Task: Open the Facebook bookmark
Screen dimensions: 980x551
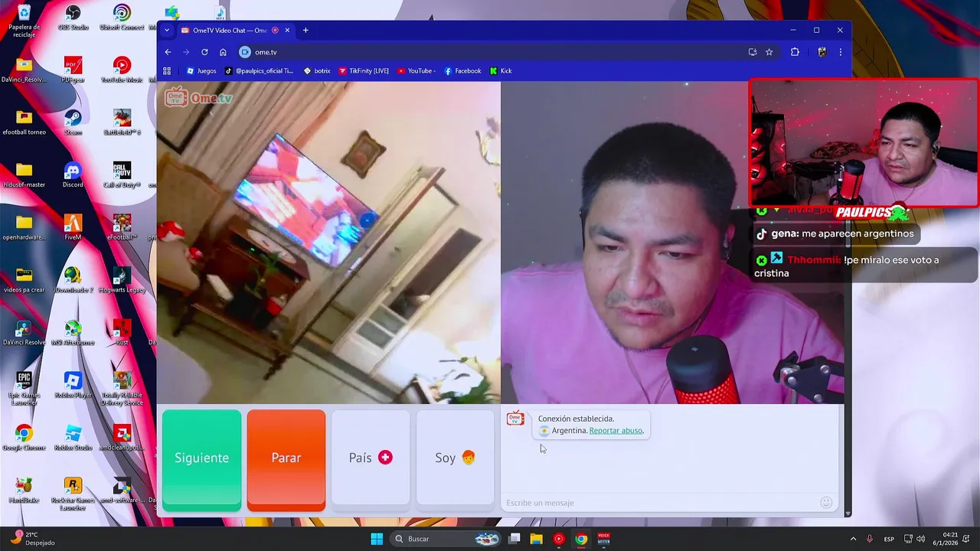Action: point(462,71)
